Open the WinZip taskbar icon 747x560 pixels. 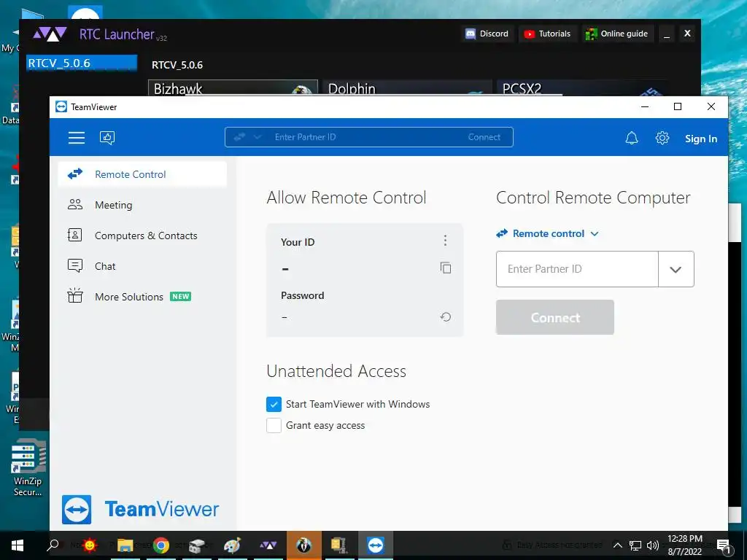pyautogui.click(x=339, y=545)
